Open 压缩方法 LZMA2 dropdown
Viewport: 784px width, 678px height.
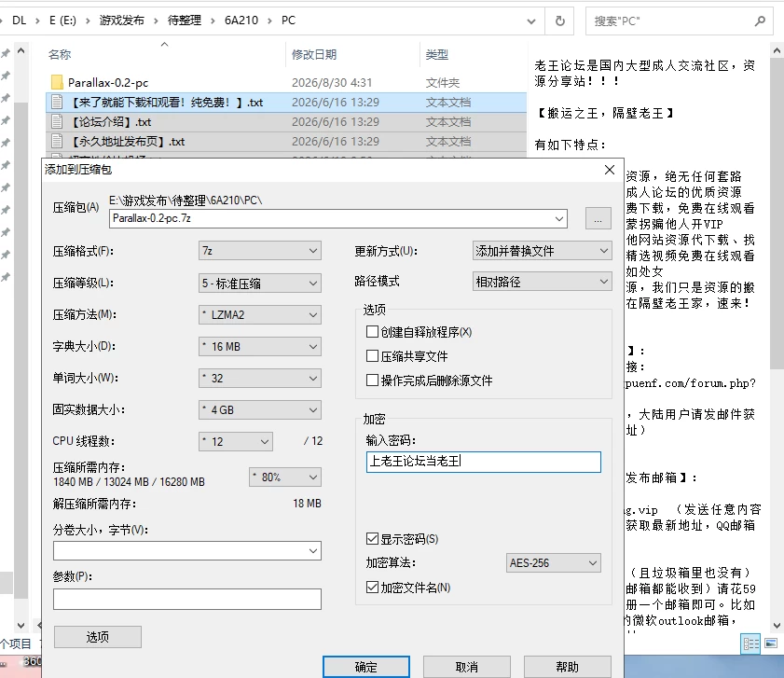coord(259,314)
